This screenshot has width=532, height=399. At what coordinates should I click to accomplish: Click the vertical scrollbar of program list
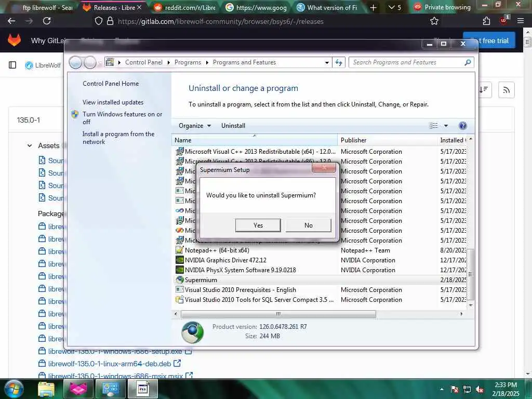click(x=470, y=274)
